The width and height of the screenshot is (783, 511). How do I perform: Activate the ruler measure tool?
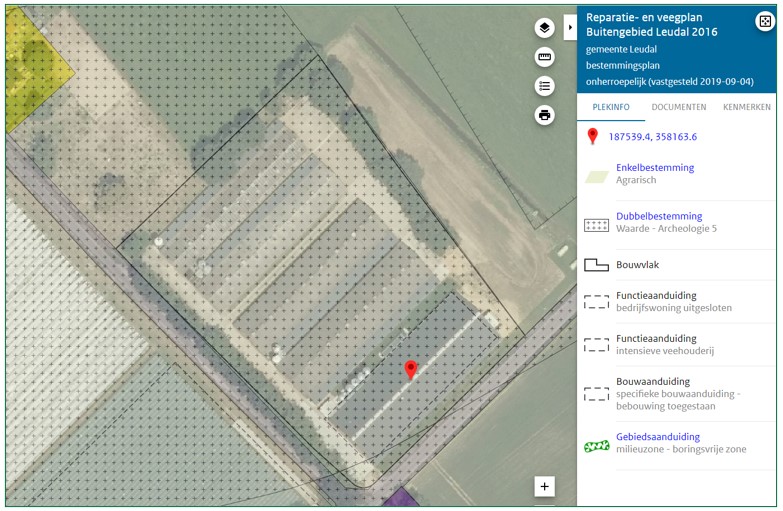click(x=544, y=57)
